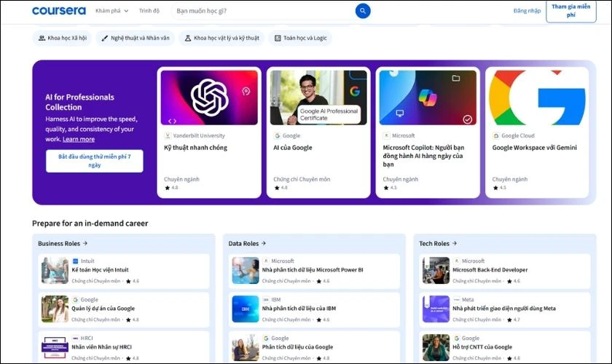The height and width of the screenshot is (364, 612).
Task: Open the Khám phá dropdown menu
Action: pyautogui.click(x=111, y=11)
